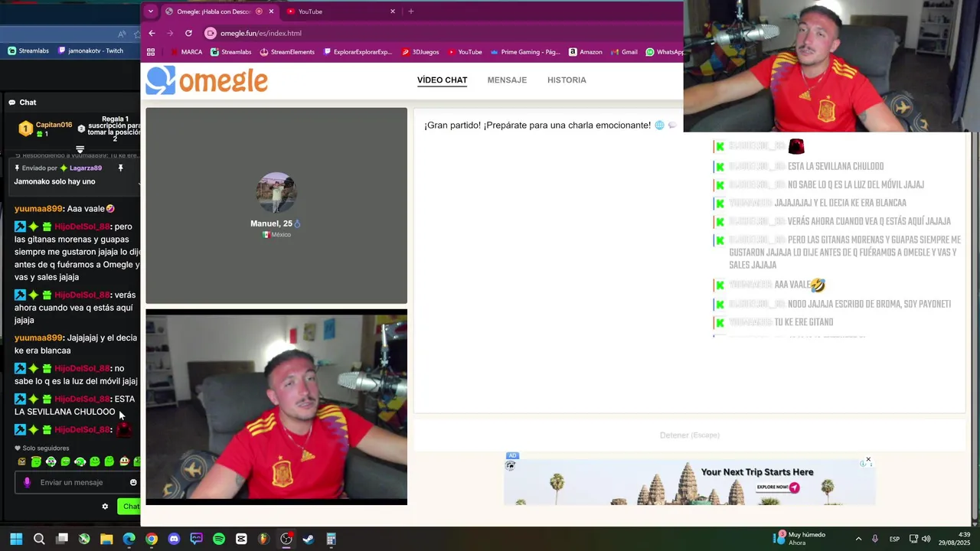Image resolution: width=980 pixels, height=551 pixels.
Task: Show hidden system tray icons
Action: pyautogui.click(x=858, y=539)
